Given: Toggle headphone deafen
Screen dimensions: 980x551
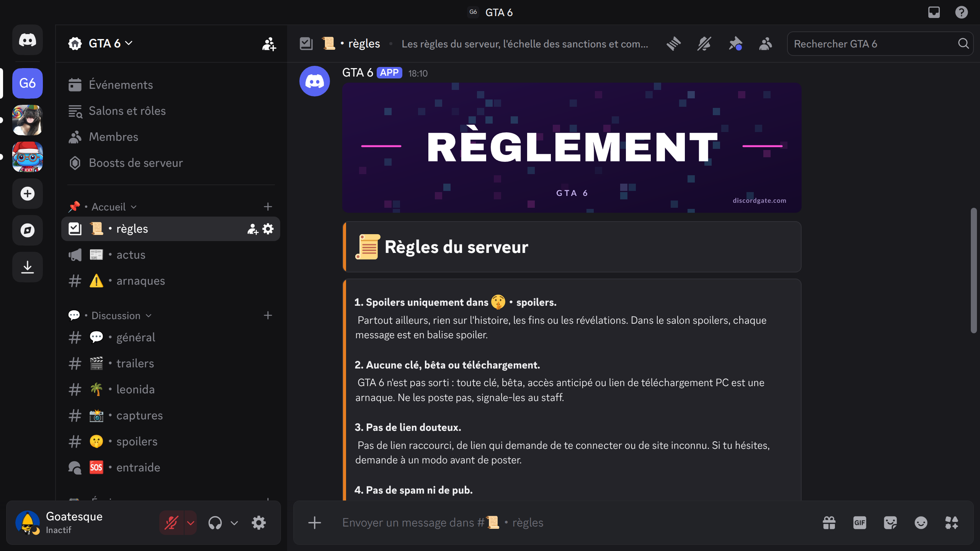Looking at the screenshot, I should coord(215,523).
